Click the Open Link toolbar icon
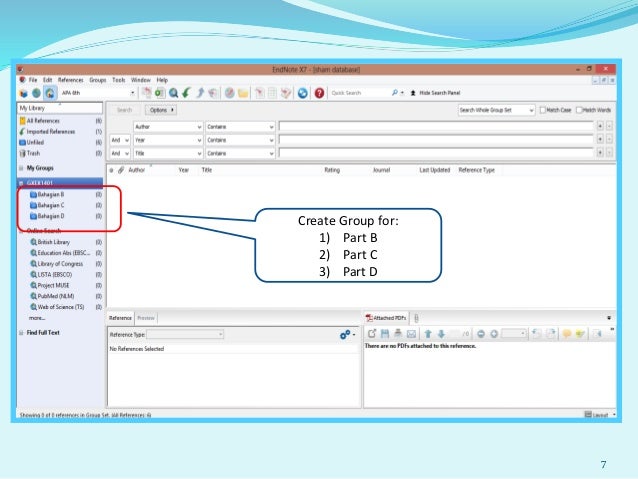 (230, 93)
